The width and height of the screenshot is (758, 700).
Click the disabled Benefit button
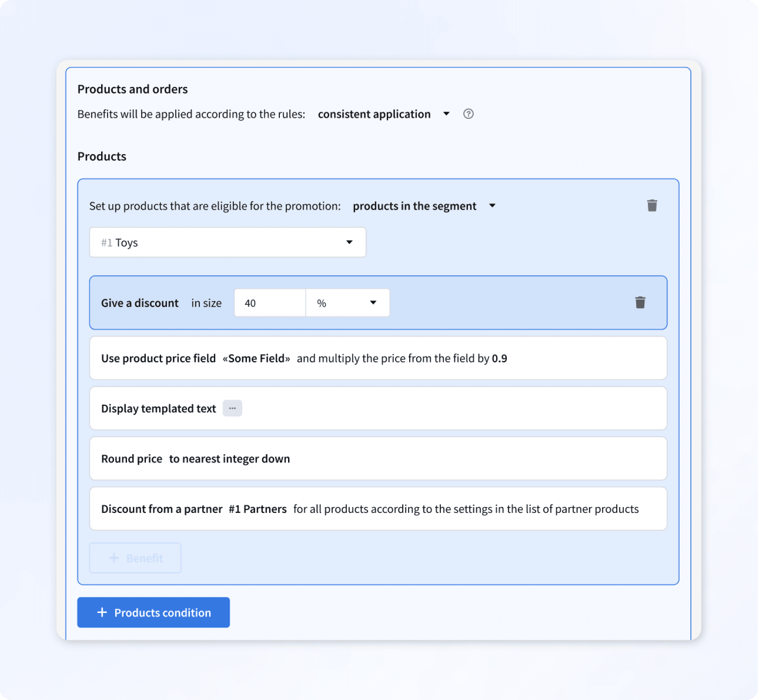pyautogui.click(x=135, y=558)
